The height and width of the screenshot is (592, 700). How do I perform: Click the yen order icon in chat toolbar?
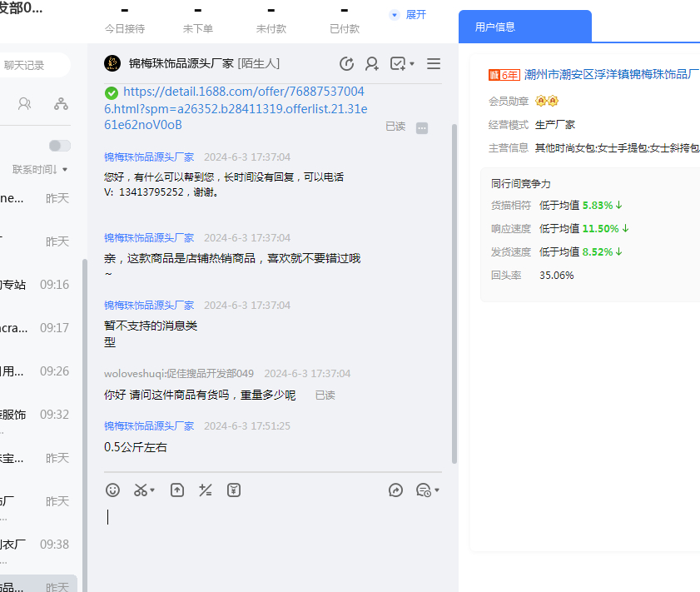(x=234, y=490)
